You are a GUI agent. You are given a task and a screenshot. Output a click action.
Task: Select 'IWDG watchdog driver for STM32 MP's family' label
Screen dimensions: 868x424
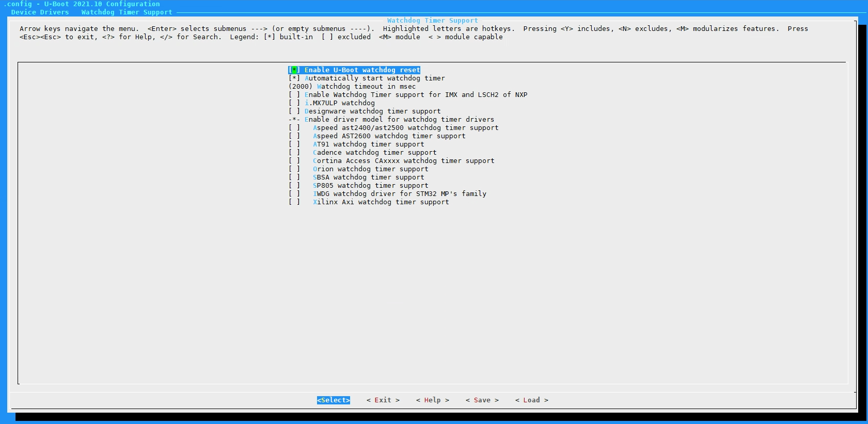[399, 194]
